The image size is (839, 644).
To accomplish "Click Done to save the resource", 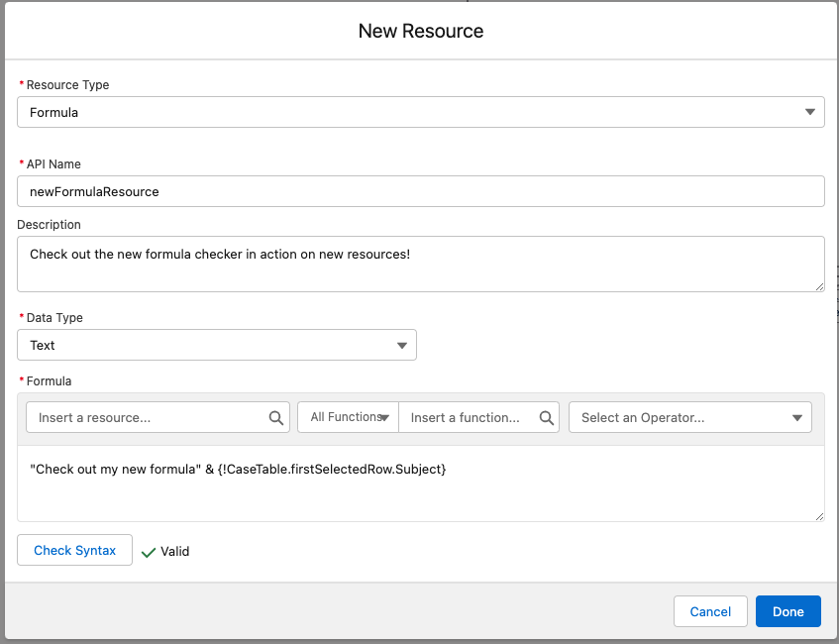I will (787, 611).
